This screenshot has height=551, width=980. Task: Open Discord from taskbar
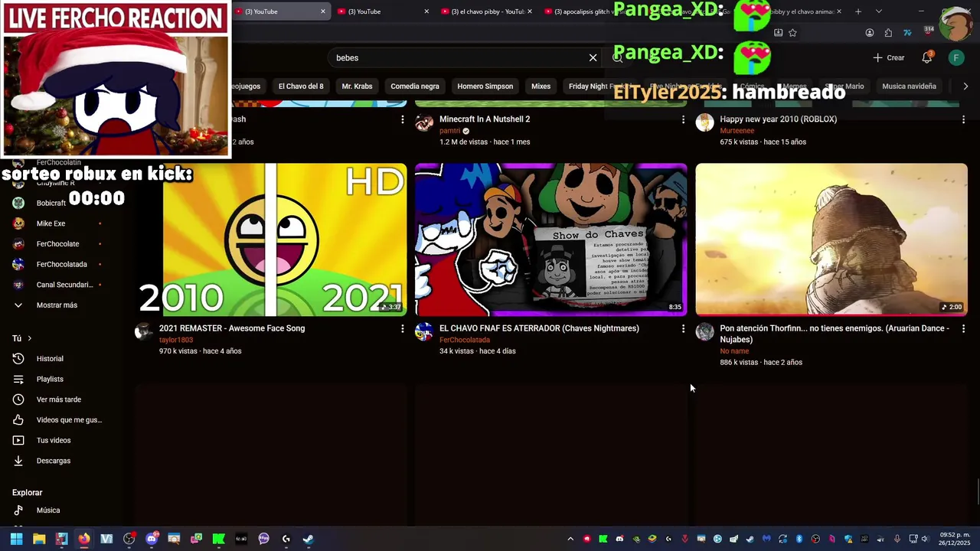(152, 539)
